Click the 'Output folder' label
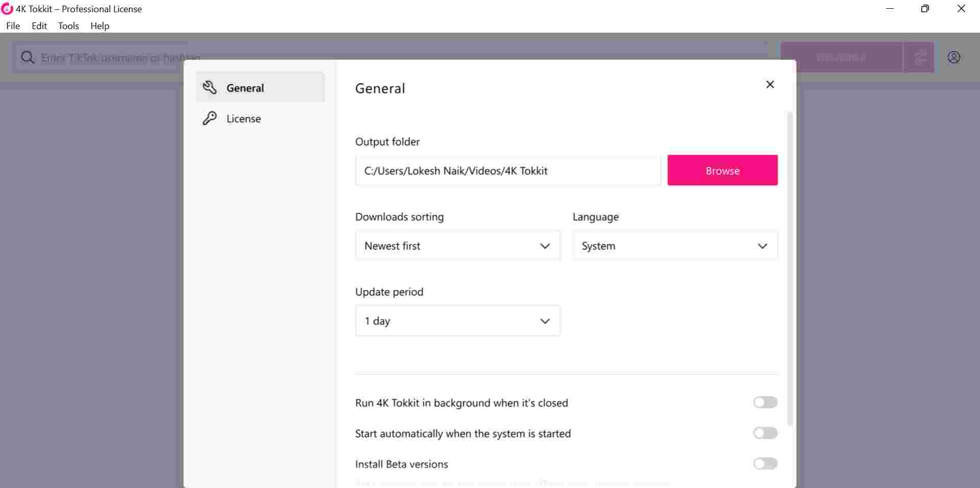Image resolution: width=980 pixels, height=488 pixels. pyautogui.click(x=387, y=141)
